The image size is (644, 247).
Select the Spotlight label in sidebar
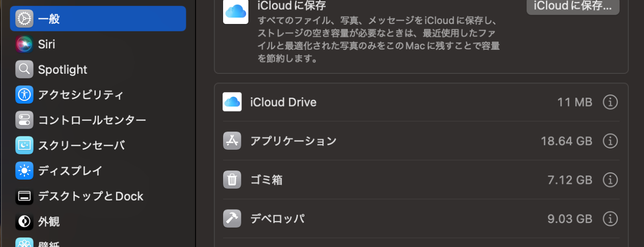point(63,70)
